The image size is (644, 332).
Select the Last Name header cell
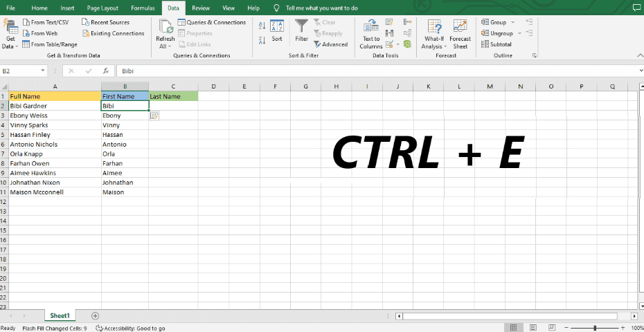173,96
